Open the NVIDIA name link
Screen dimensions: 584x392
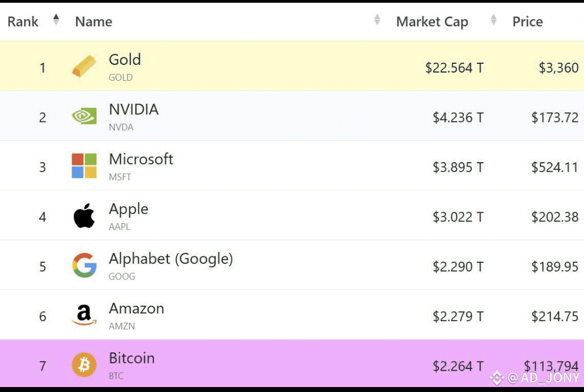[134, 109]
